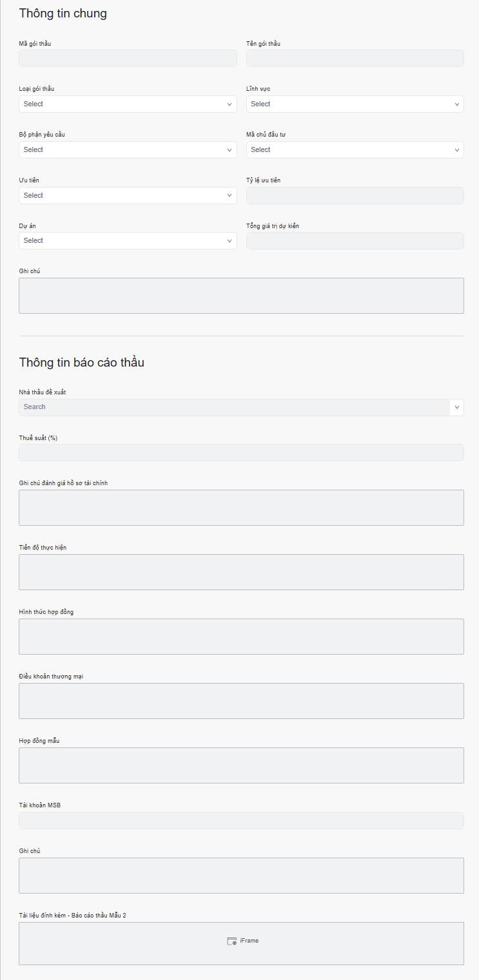Open the Loại gói thầu dropdown

[128, 104]
